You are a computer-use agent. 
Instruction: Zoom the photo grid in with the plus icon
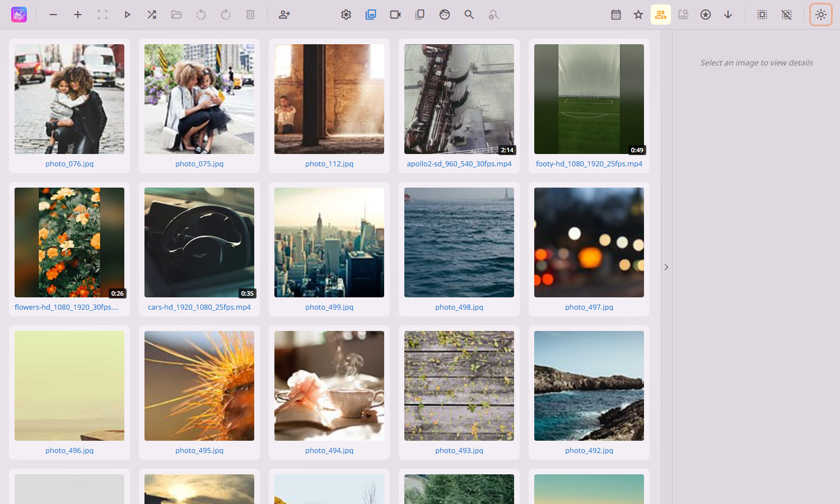point(78,15)
